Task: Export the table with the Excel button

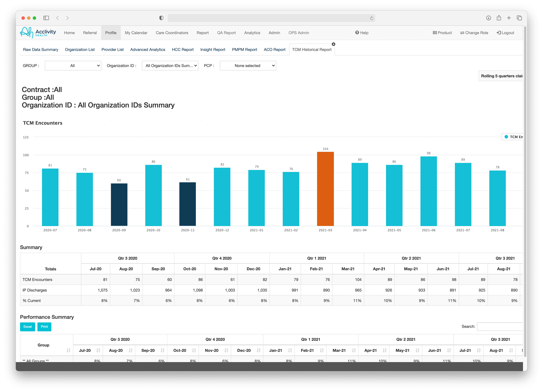Action: (x=28, y=327)
